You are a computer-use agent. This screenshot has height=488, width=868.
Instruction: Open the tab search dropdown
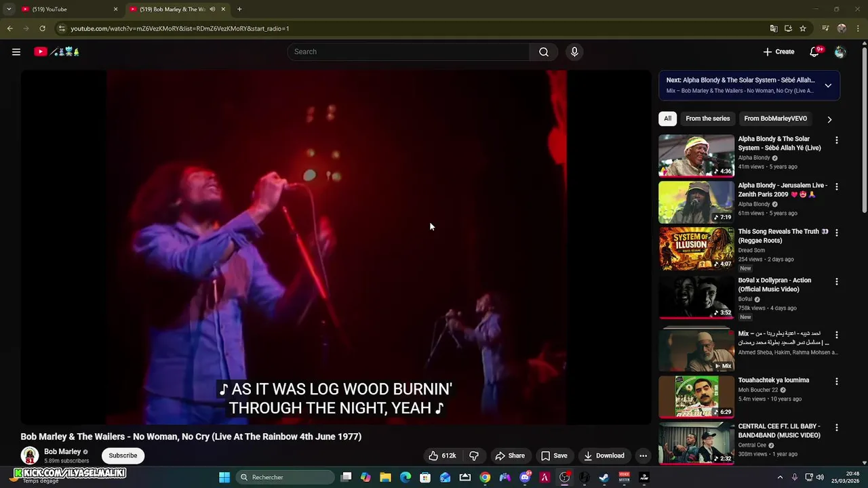pyautogui.click(x=8, y=9)
